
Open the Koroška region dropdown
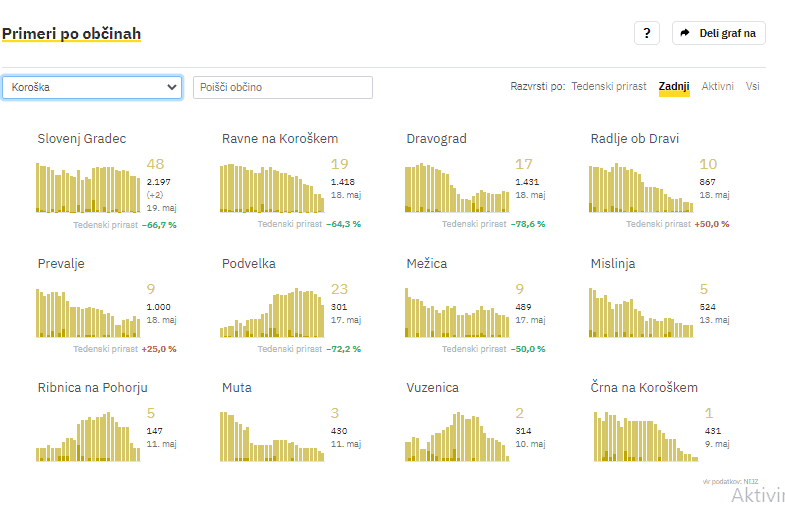[x=92, y=87]
